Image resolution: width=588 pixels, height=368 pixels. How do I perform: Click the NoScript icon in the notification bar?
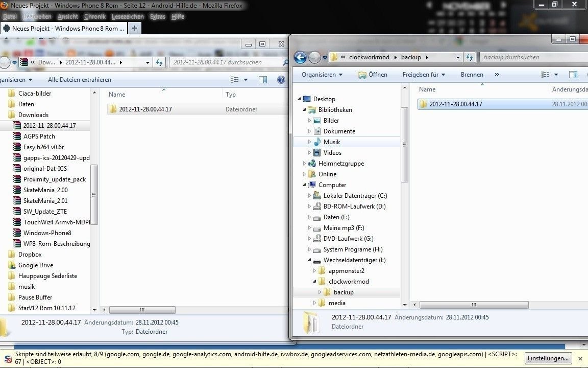[8, 358]
